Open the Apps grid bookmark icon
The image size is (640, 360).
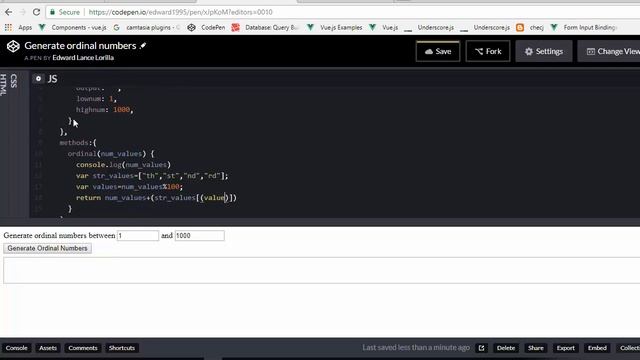pos(8,27)
